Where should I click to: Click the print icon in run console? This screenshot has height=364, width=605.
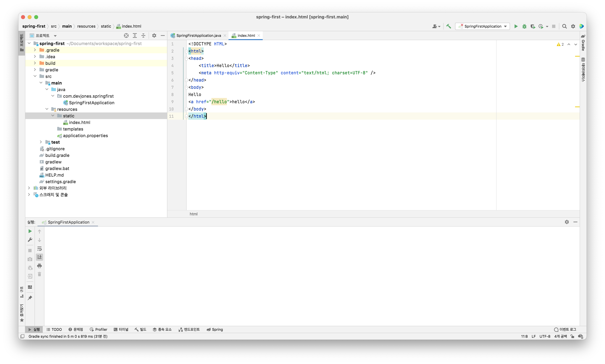39,266
